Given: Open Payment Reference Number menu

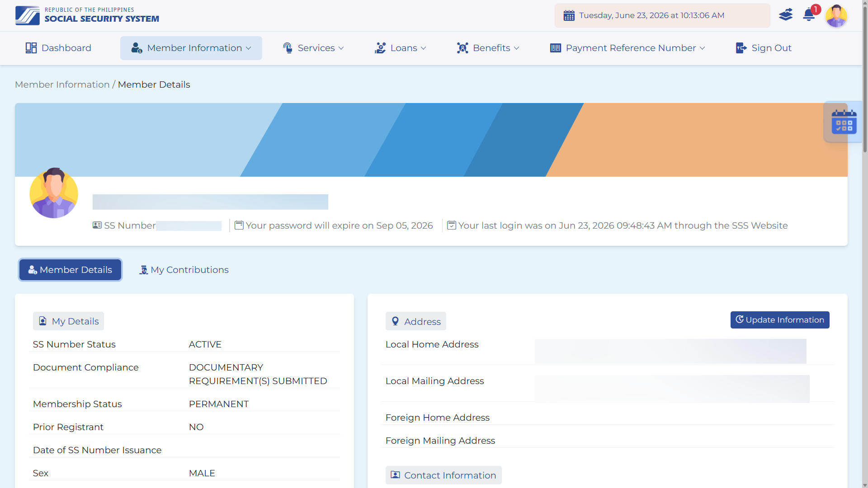Looking at the screenshot, I should [x=627, y=48].
